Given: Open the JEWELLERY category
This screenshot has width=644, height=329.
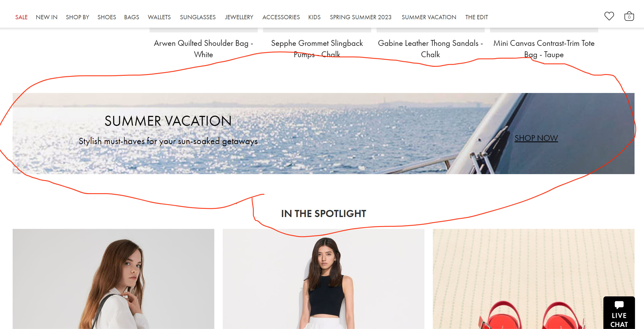Looking at the screenshot, I should [x=239, y=17].
